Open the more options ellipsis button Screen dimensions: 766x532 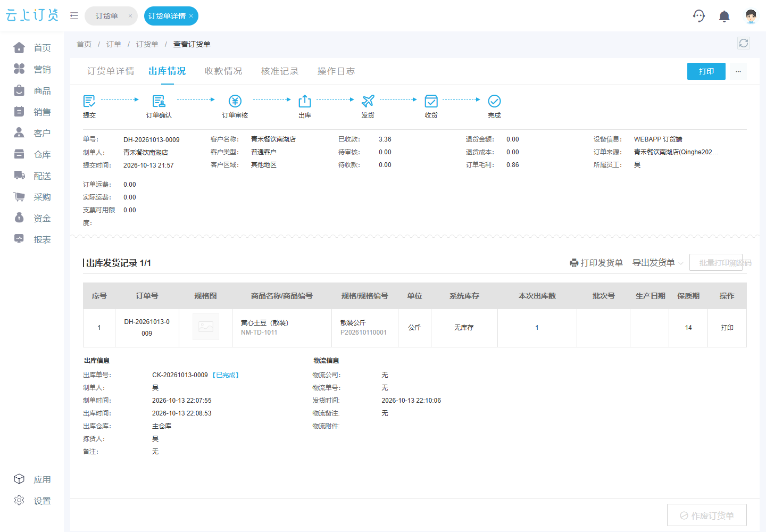738,71
